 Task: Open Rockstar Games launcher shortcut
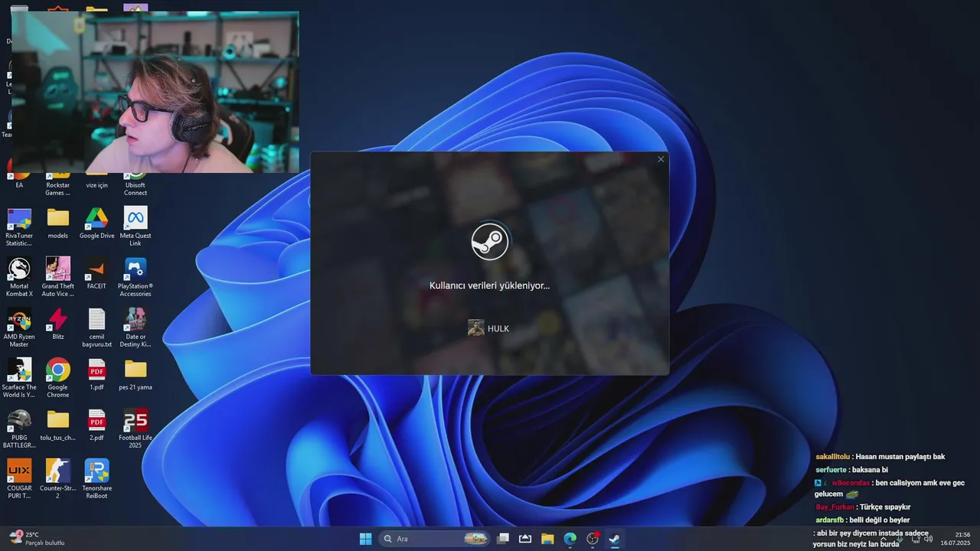click(x=58, y=184)
